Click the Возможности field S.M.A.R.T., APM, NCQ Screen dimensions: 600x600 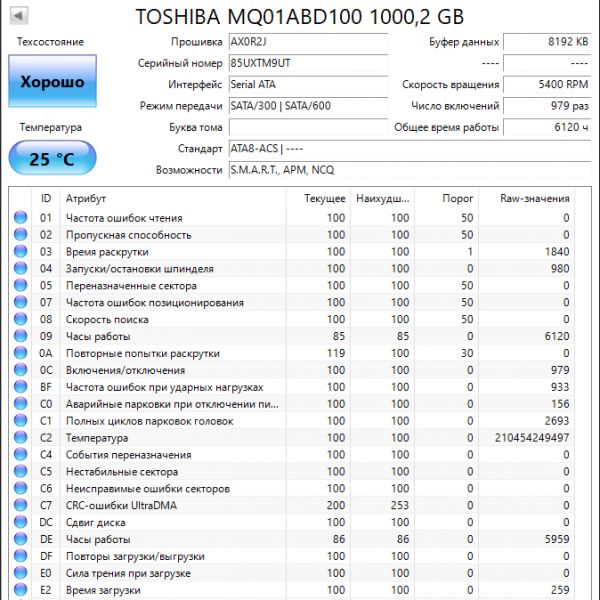pos(410,170)
